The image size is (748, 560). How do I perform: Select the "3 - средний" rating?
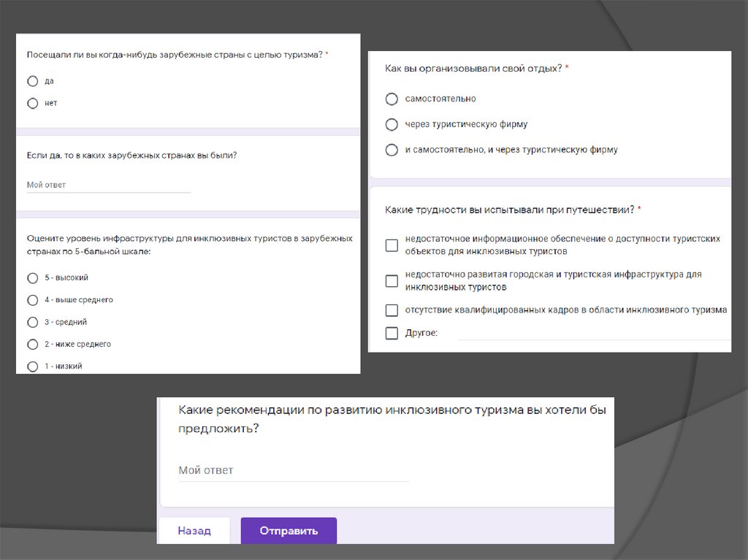(x=32, y=322)
